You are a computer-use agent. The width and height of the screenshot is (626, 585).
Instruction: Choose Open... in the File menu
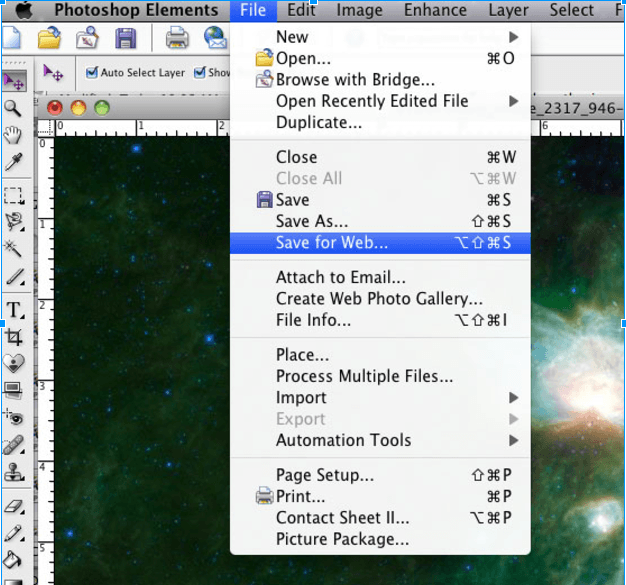tap(380, 58)
